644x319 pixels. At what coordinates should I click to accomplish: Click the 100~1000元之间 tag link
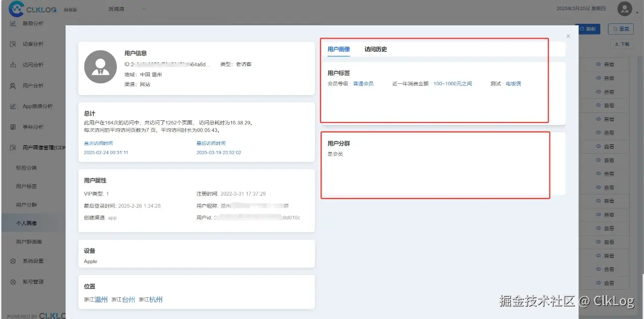[x=453, y=84]
